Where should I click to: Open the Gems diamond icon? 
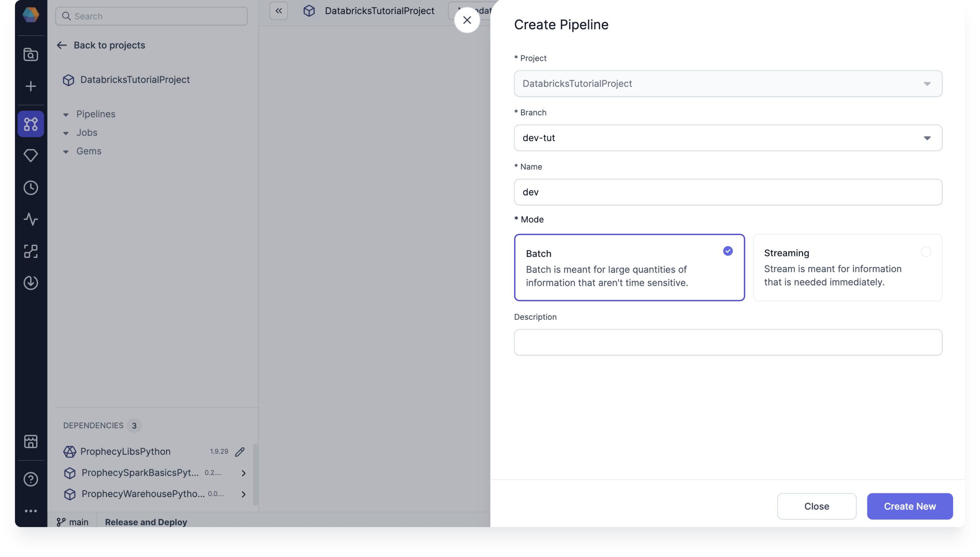click(31, 155)
